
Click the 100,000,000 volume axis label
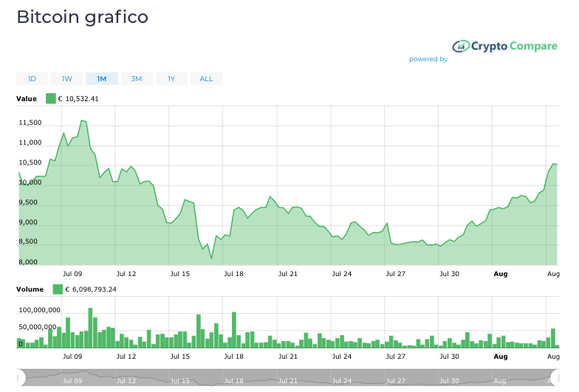(x=40, y=310)
